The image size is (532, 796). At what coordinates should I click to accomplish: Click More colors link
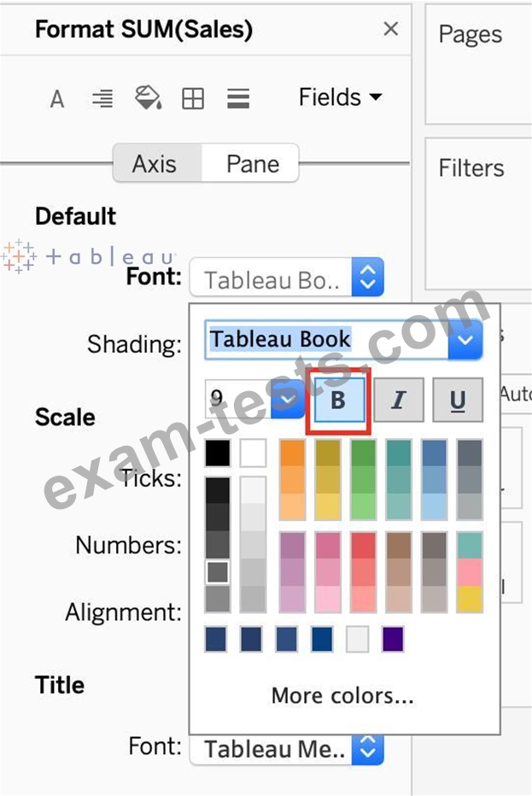tap(342, 696)
